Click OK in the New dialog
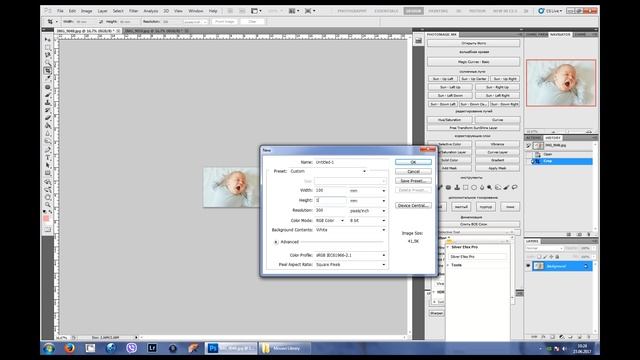Viewport: 640px width, 360px height. pos(413,162)
